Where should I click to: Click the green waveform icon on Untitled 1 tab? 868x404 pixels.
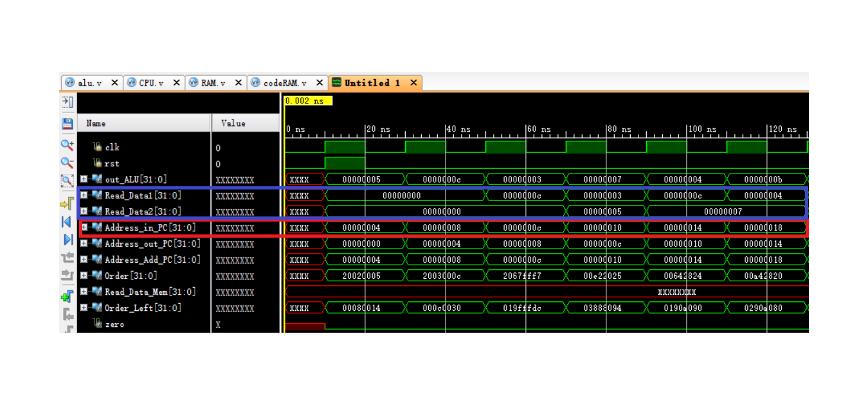[x=336, y=82]
